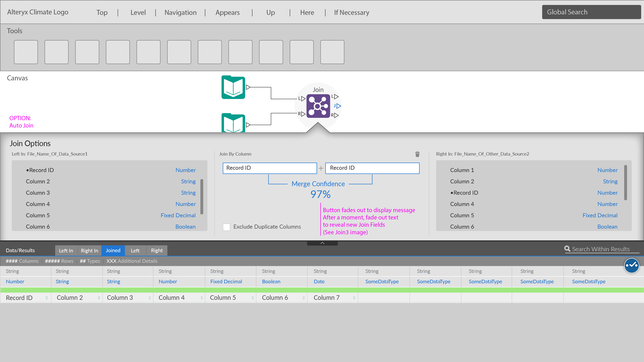
Task: Switch to the Left In results tab
Action: (66, 251)
